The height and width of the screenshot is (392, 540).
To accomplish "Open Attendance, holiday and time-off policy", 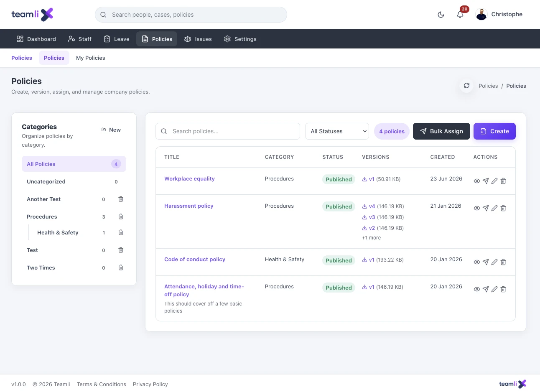I will tap(204, 290).
